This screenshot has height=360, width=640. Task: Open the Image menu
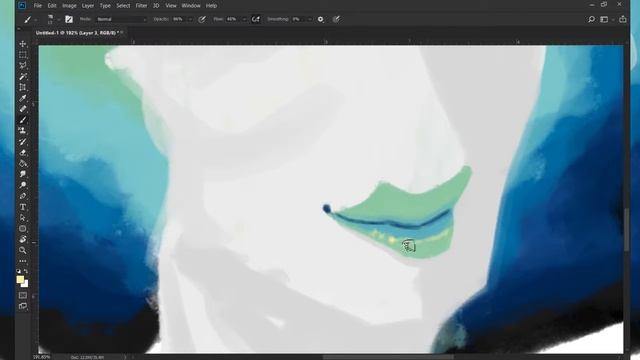coord(69,6)
